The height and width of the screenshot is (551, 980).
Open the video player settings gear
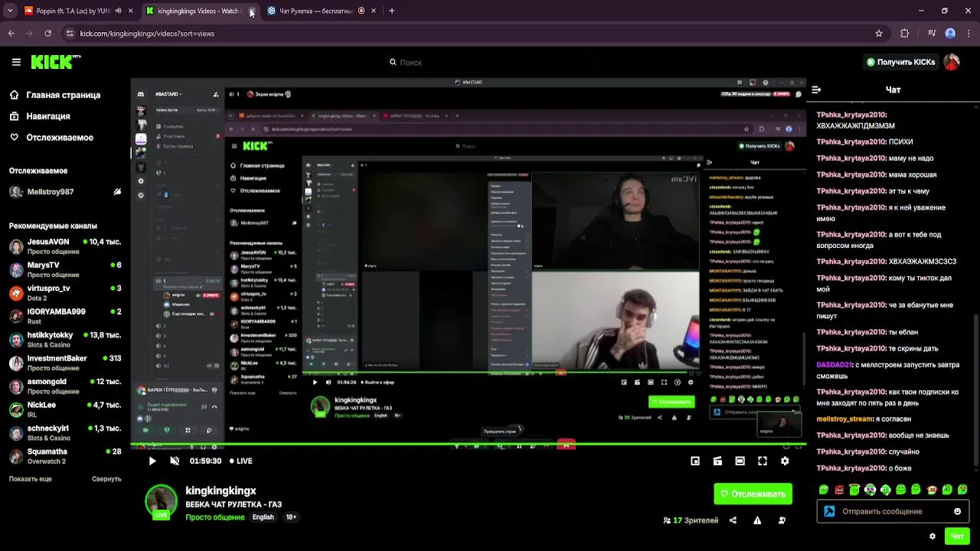coord(785,461)
